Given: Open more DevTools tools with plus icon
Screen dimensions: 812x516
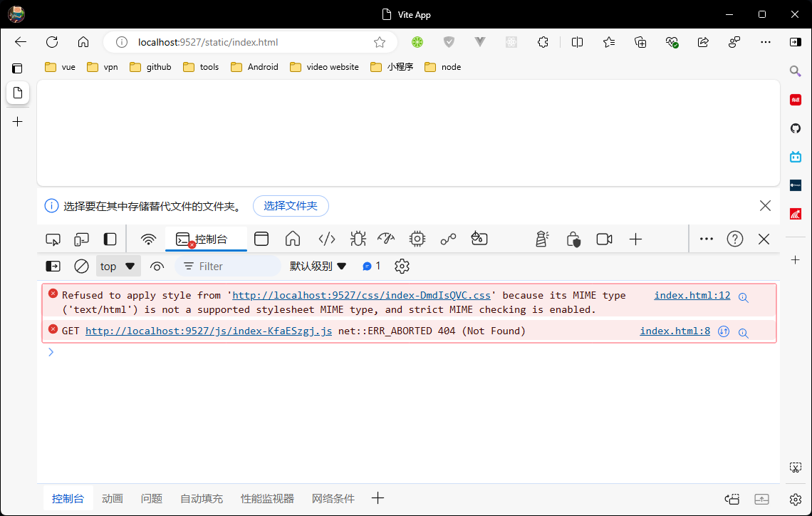Looking at the screenshot, I should (x=636, y=239).
